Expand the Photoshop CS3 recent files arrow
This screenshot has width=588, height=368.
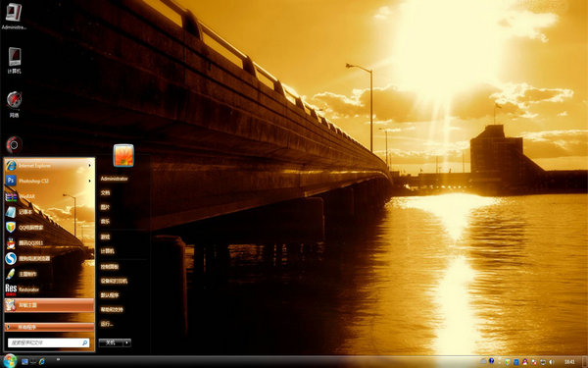click(x=89, y=181)
